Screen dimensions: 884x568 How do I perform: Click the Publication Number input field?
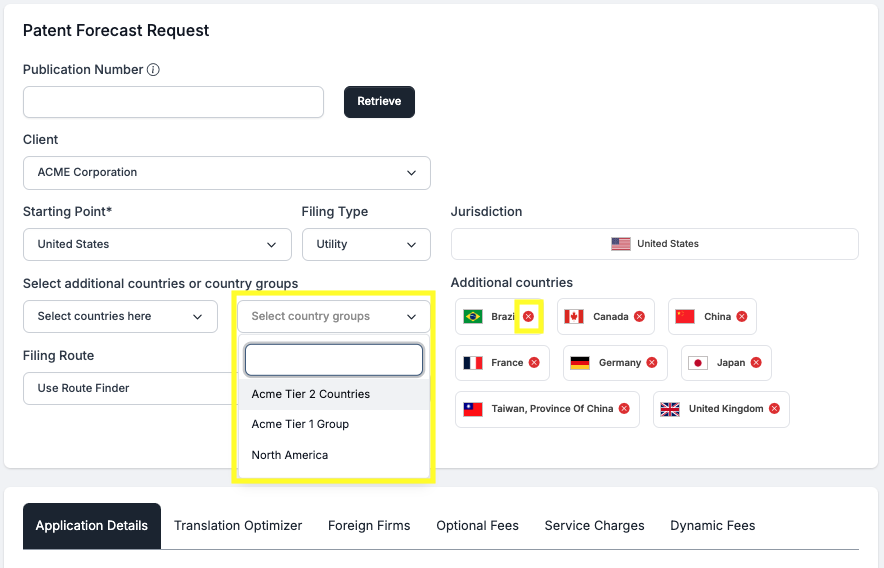point(173,102)
